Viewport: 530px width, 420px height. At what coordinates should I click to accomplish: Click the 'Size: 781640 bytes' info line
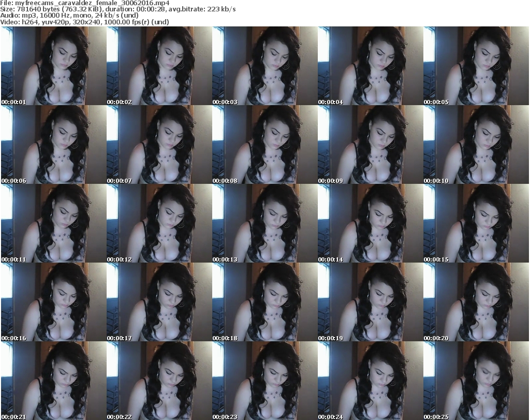(118, 9)
